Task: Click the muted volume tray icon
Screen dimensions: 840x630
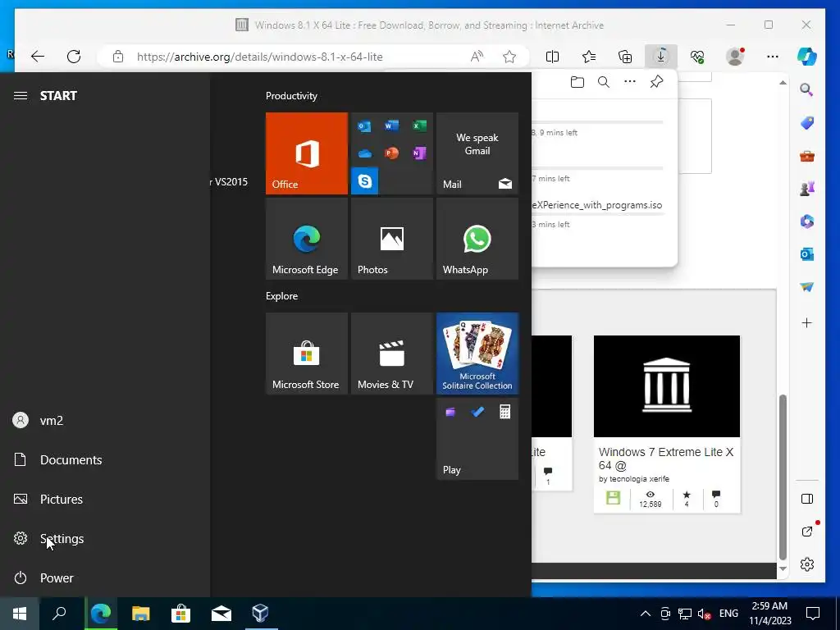Action: (x=705, y=614)
